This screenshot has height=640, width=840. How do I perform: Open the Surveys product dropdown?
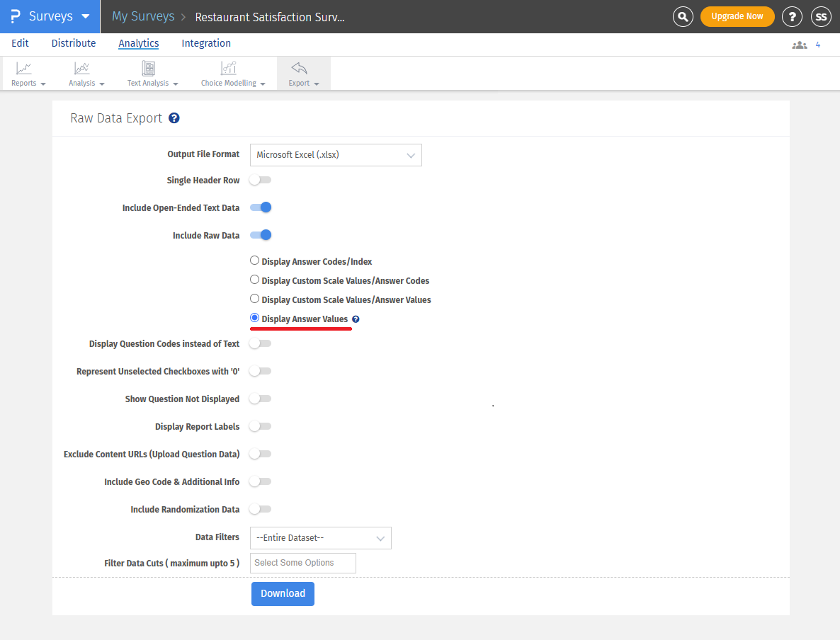click(x=50, y=16)
